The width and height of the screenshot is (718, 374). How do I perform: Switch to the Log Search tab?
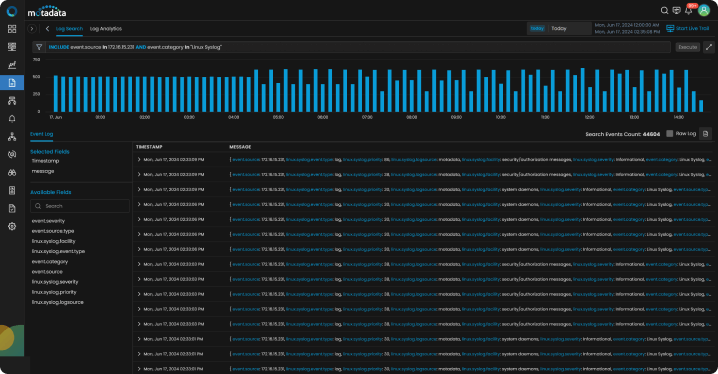tap(69, 28)
